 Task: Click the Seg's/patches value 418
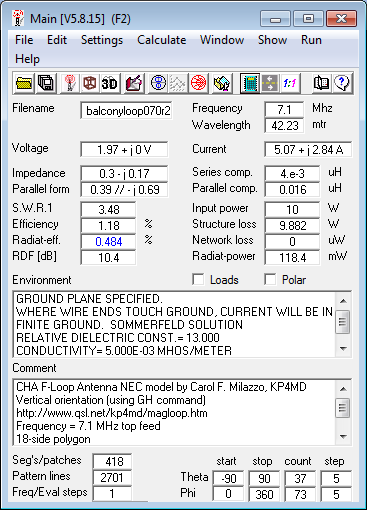click(x=112, y=461)
